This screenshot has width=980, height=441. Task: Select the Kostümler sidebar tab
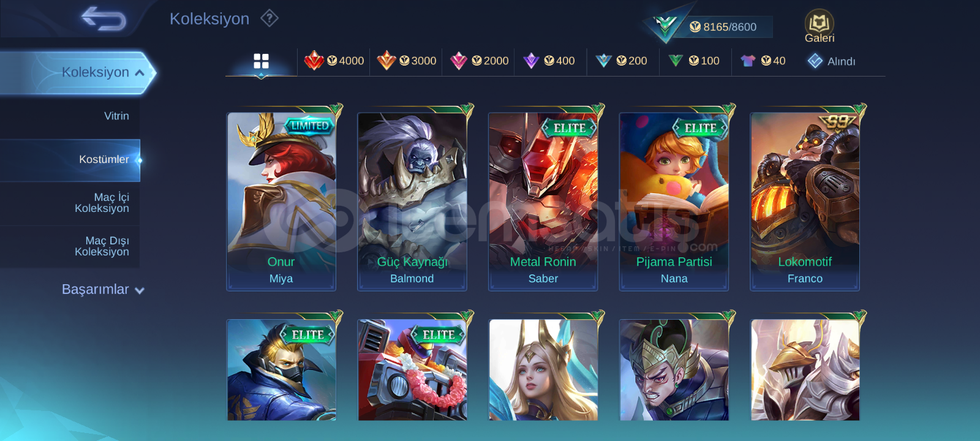(x=70, y=160)
